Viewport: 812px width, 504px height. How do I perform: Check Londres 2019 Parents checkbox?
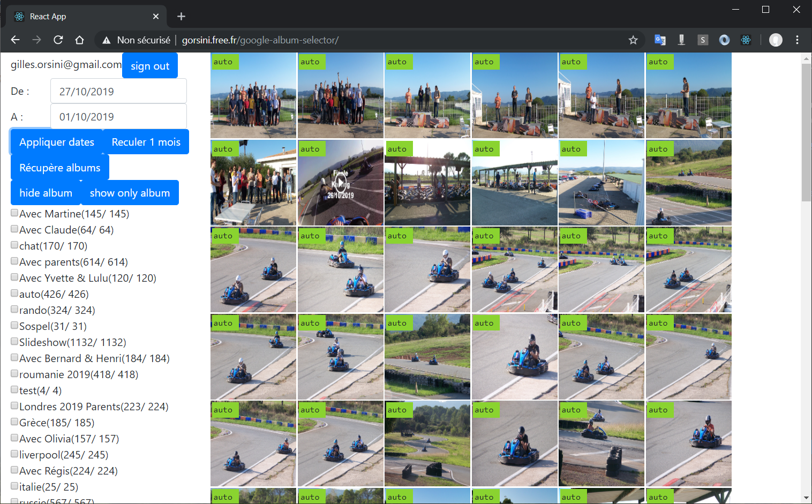[14, 405]
